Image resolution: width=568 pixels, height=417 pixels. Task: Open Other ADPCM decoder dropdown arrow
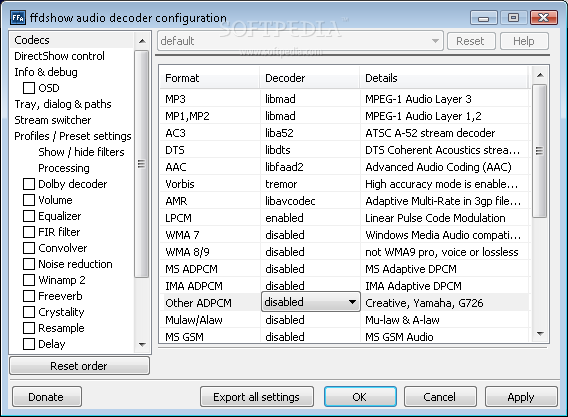pos(352,302)
